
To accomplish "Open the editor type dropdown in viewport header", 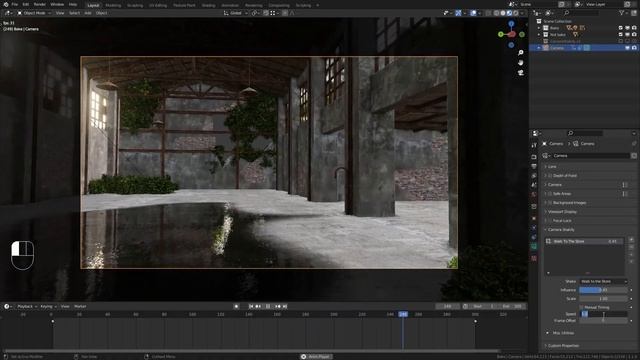I will pyautogui.click(x=8, y=13).
